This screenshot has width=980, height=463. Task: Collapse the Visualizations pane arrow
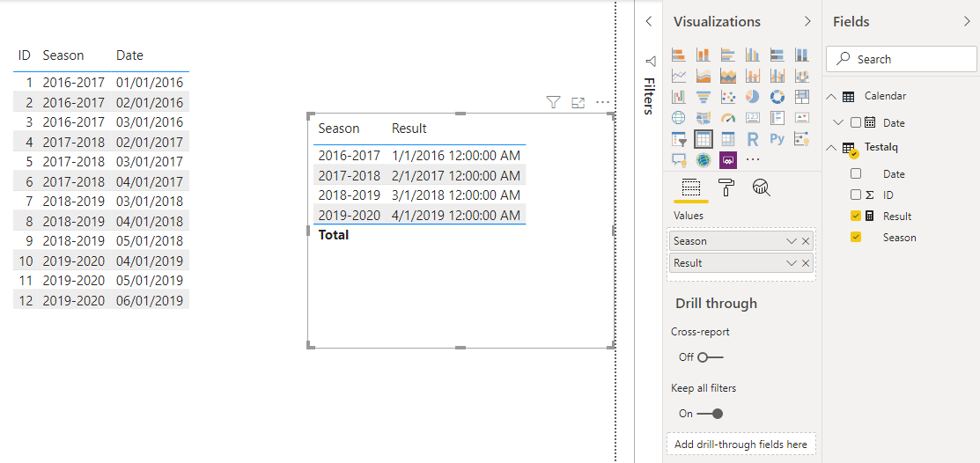pyautogui.click(x=807, y=21)
